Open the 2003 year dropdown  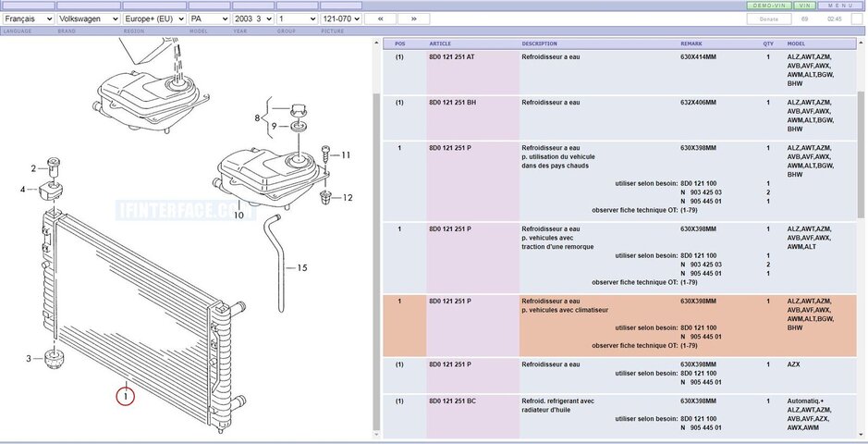coord(251,18)
